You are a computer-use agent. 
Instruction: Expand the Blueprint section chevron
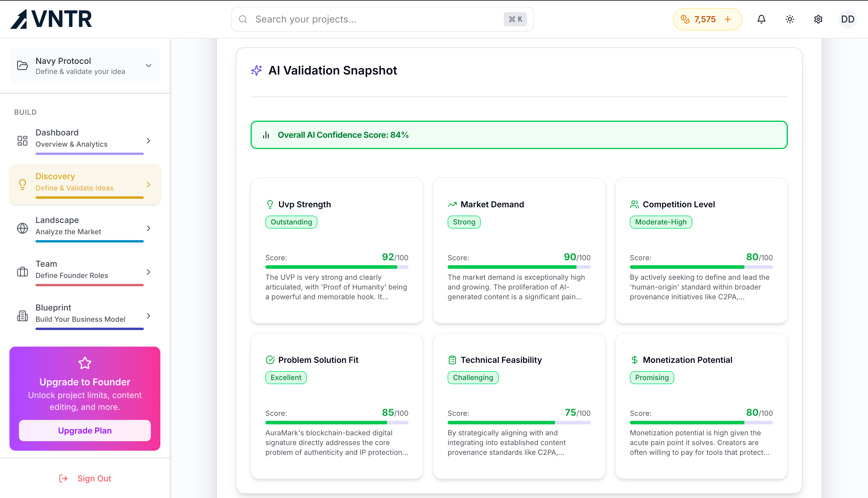click(148, 316)
